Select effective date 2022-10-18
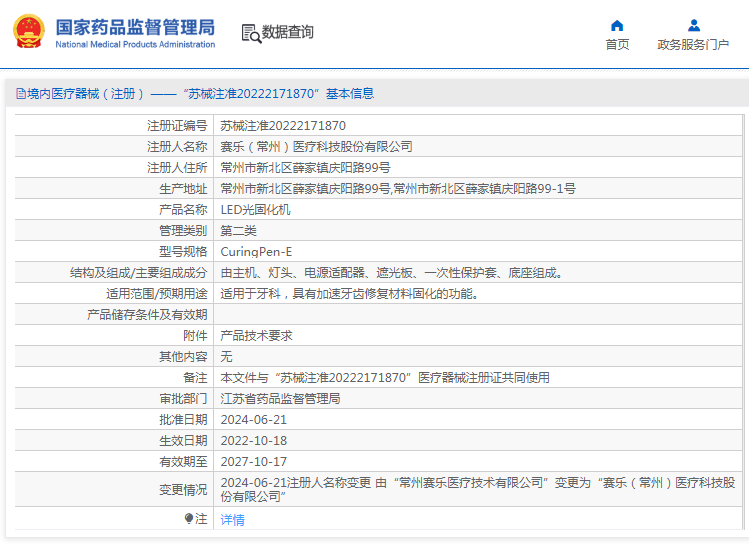The height and width of the screenshot is (545, 749). click(254, 441)
